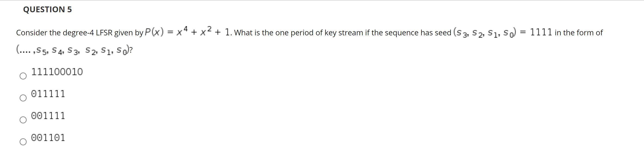644x155 pixels.
Task: Click the answer text 001111
Action: (48, 116)
